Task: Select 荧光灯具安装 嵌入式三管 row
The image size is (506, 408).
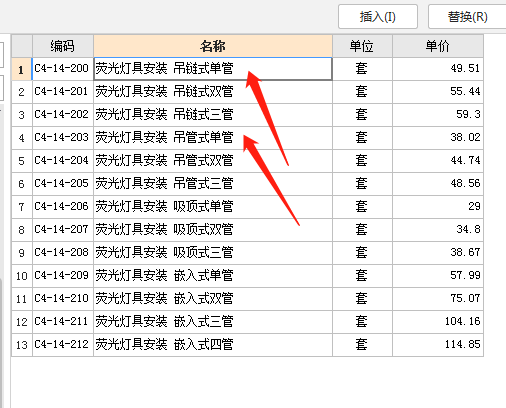Action: [x=213, y=322]
